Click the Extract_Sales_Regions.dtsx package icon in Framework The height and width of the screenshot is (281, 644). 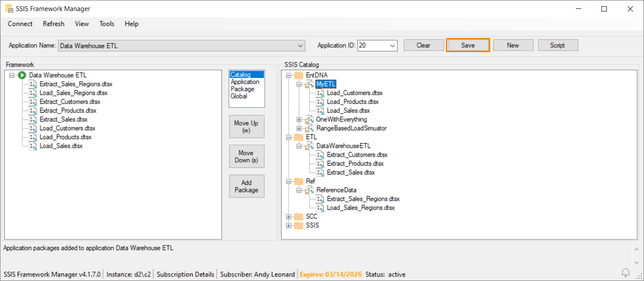click(33, 84)
